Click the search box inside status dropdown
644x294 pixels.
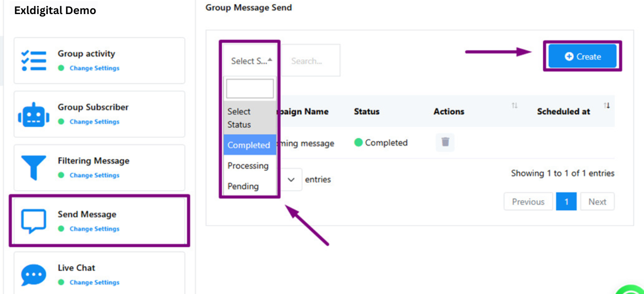[250, 88]
